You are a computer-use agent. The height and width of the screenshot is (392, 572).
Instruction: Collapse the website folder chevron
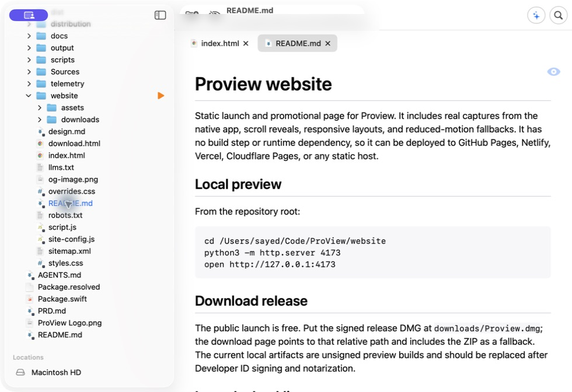pos(29,96)
